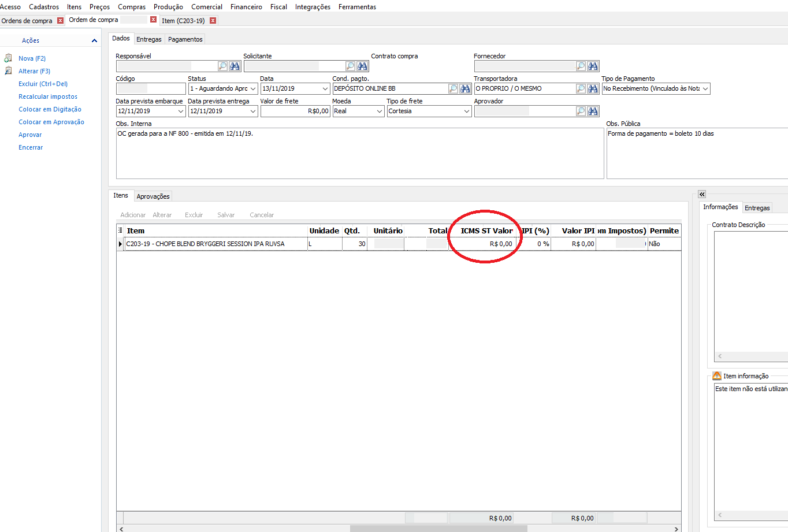Click binoculars icon beside Aprovador field
Screen dimensions: 788x532
click(593, 111)
